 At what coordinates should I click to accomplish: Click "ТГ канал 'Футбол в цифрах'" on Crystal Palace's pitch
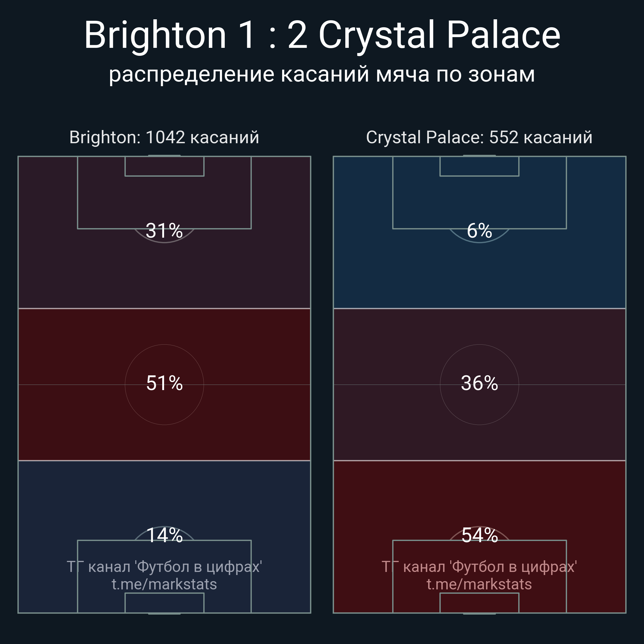click(479, 567)
